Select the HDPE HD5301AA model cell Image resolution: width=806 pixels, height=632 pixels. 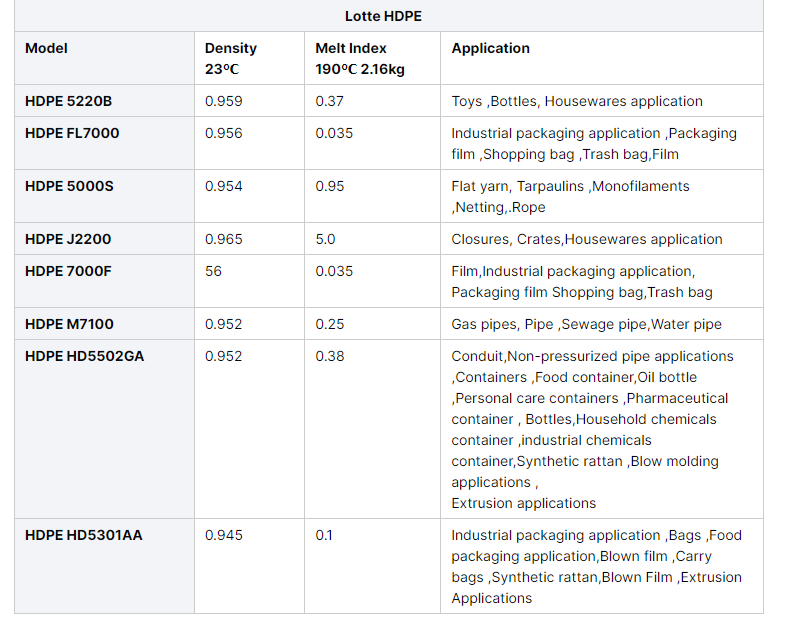[x=84, y=535]
